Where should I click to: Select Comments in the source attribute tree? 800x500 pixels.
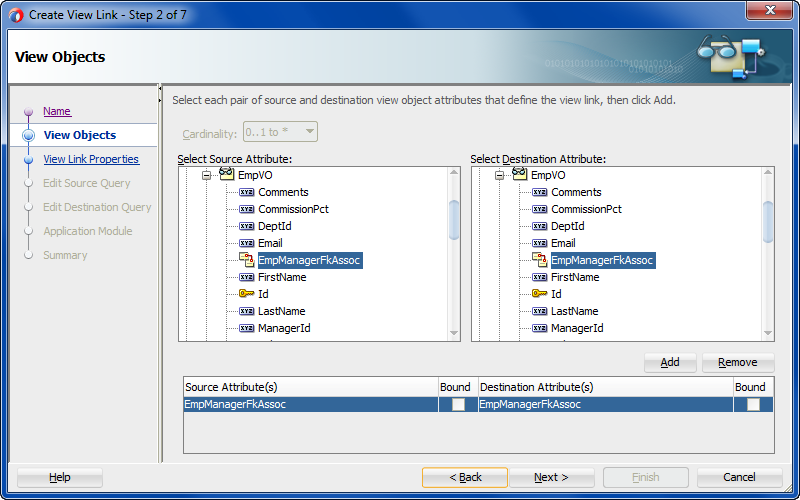coord(283,192)
